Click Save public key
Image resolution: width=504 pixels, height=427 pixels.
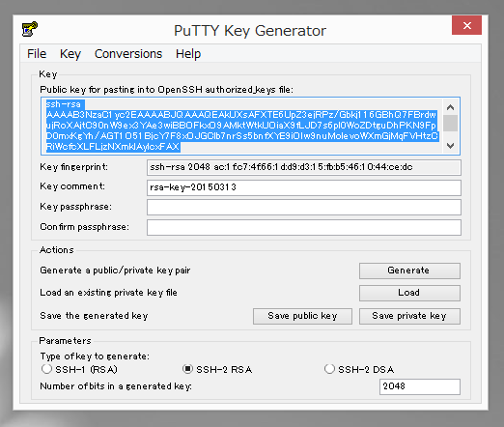coord(302,316)
